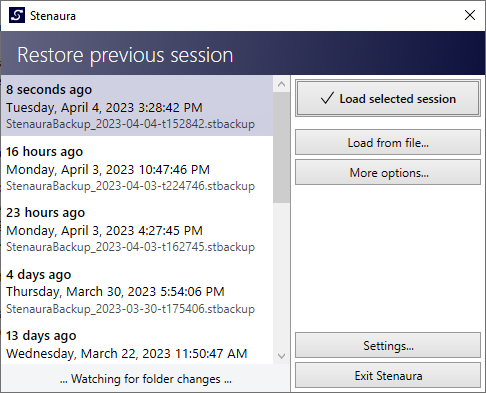This screenshot has height=393, width=486.
Task: Click Watching for folder changes status text
Action: [146, 379]
